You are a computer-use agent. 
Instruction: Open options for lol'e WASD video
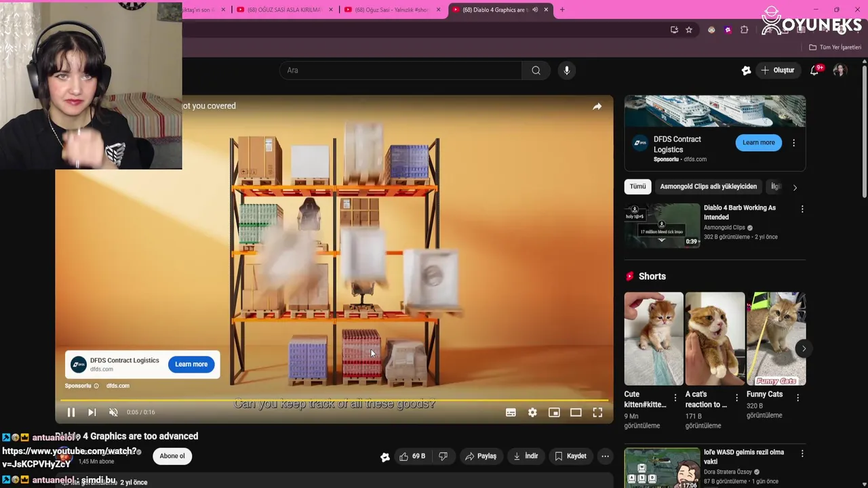802,453
